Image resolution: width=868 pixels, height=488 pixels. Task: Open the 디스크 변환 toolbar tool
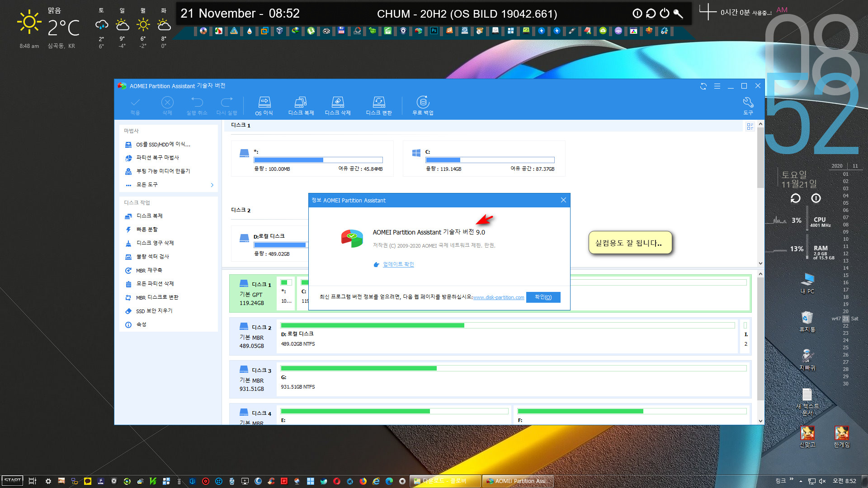[379, 106]
